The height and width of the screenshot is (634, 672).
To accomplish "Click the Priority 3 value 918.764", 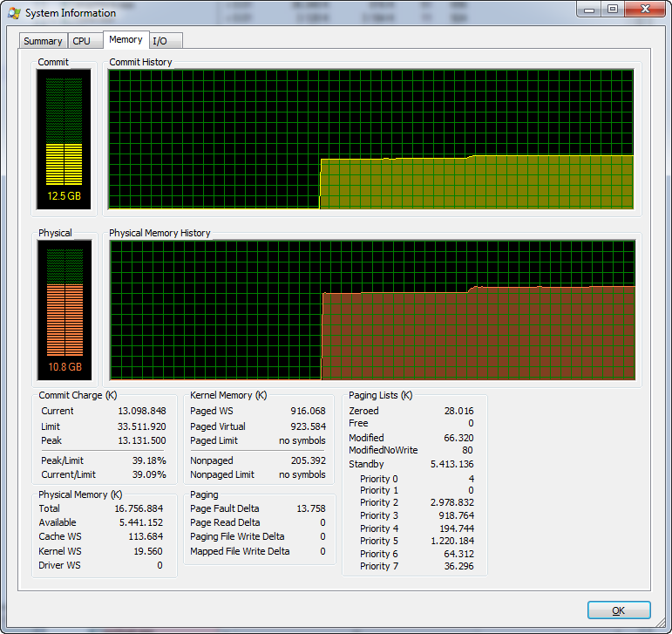I will click(456, 515).
